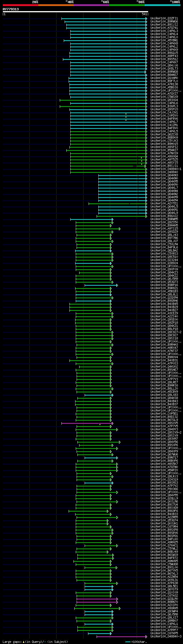Open hit UniRef100_B9S512
183x644 pixels.
tap(164, 59)
